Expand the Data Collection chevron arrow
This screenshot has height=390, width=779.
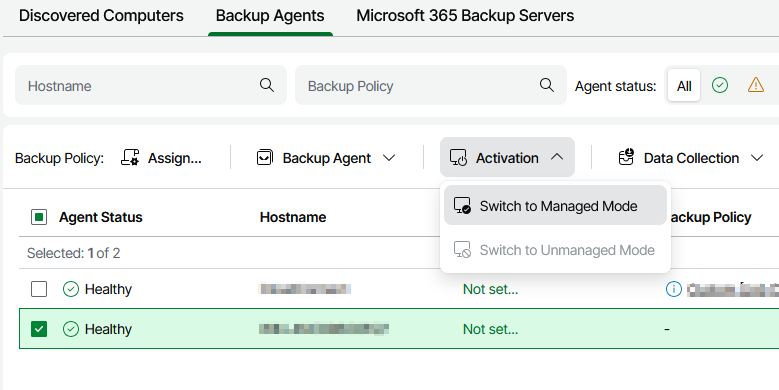(x=757, y=158)
